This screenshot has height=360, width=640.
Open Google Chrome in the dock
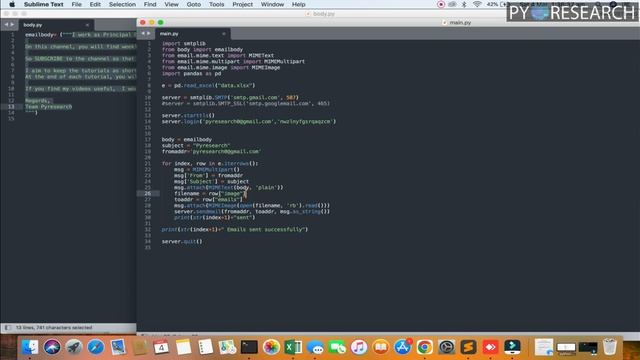424,347
